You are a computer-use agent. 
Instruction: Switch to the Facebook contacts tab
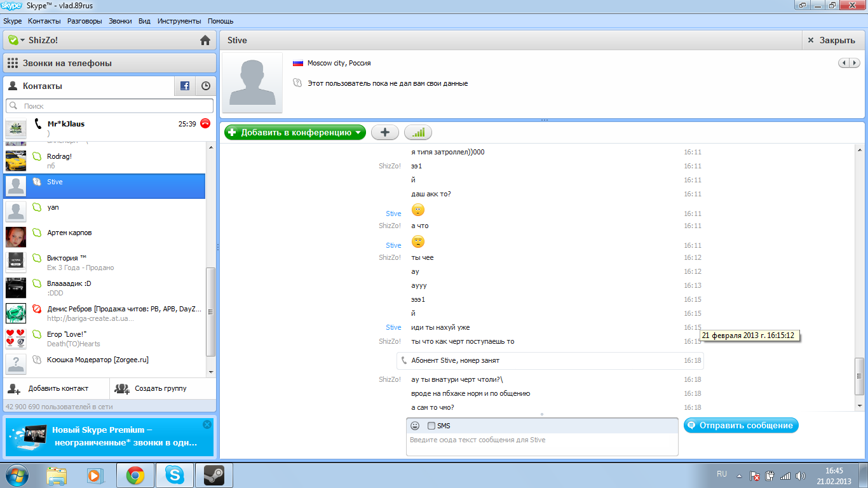pos(185,86)
